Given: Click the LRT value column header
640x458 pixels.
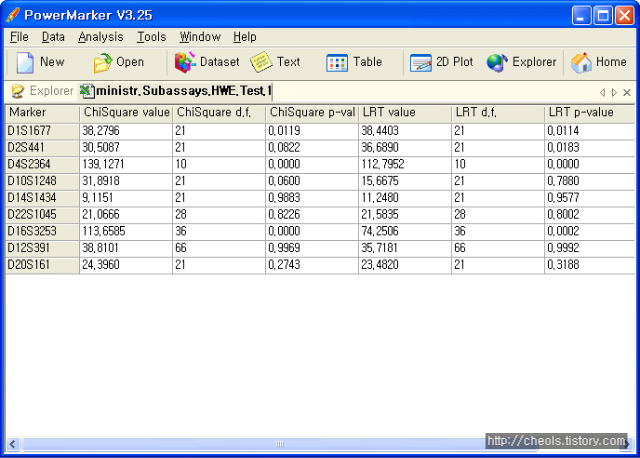Looking at the screenshot, I should click(405, 113).
